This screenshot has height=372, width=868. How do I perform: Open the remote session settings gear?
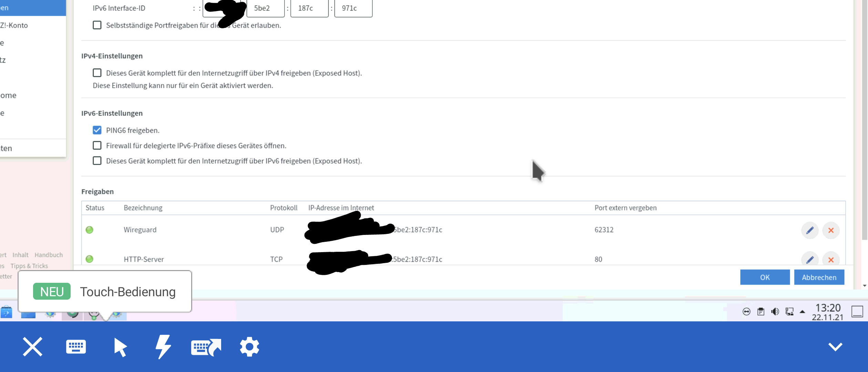(249, 347)
